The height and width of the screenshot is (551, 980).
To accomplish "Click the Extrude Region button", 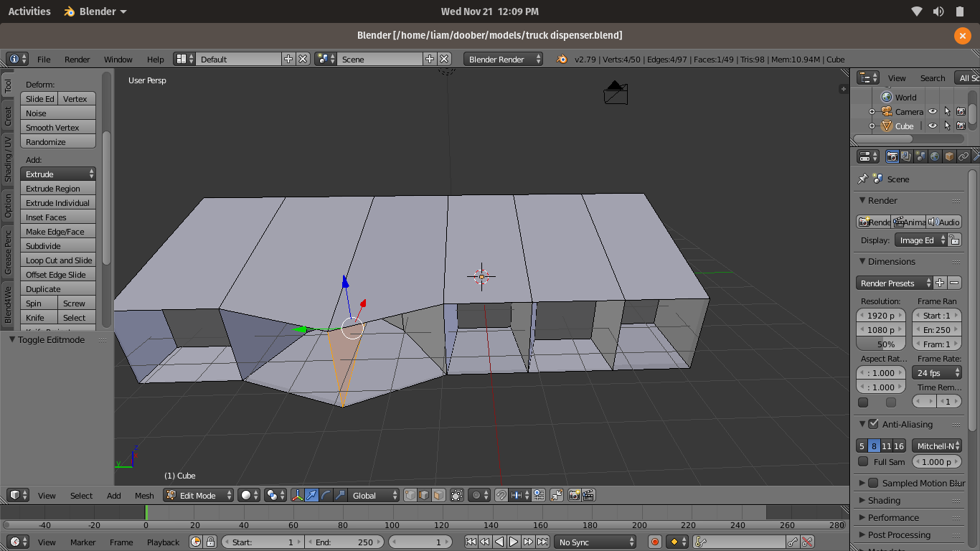I will 58,189.
